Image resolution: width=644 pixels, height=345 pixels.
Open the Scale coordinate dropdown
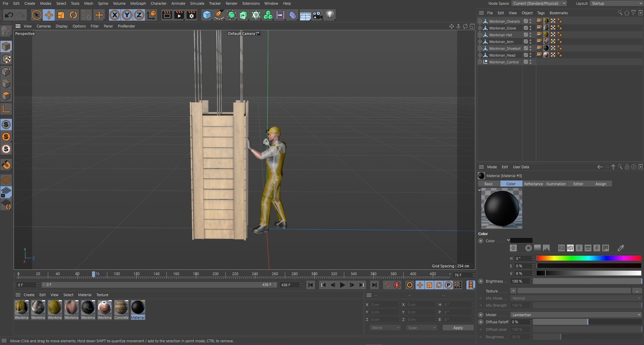[422, 328]
